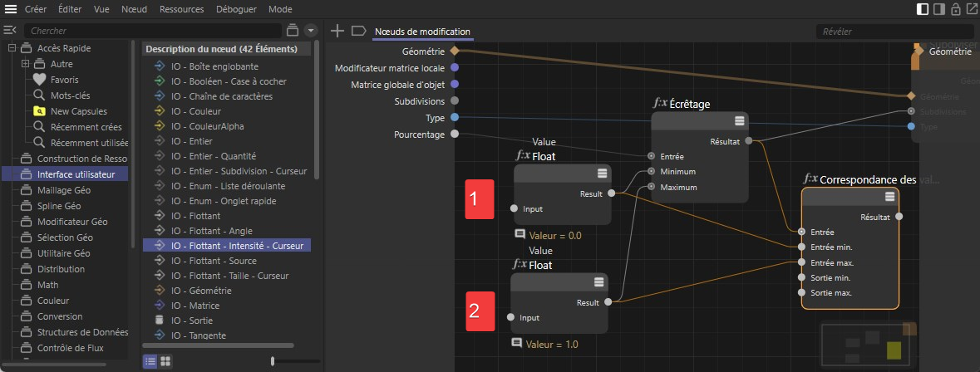Screen dimensions: 980x372
Task: Open the hamburger main menu
Action: point(11,9)
